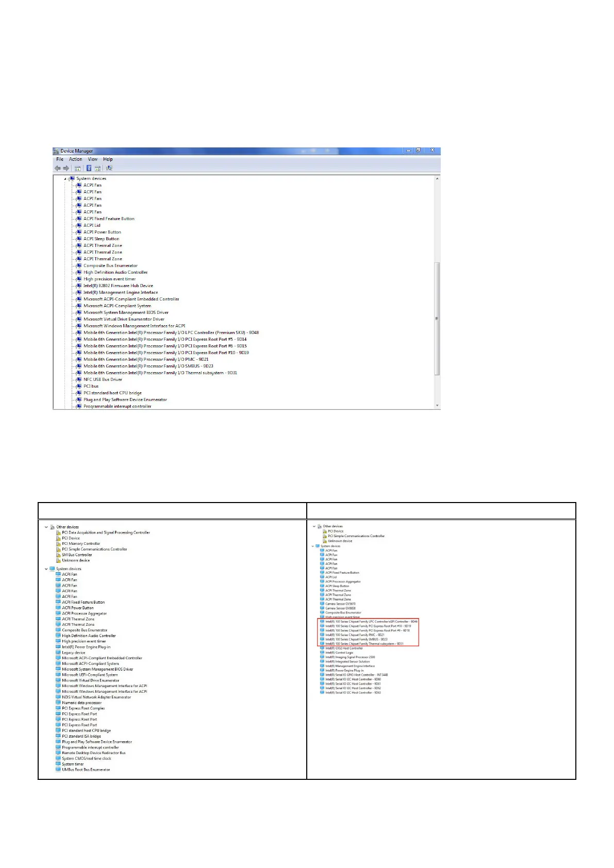The height and width of the screenshot is (868, 614).
Task: Select Microsoft Virtual Drive Enumerator Driver
Action: [x=124, y=319]
